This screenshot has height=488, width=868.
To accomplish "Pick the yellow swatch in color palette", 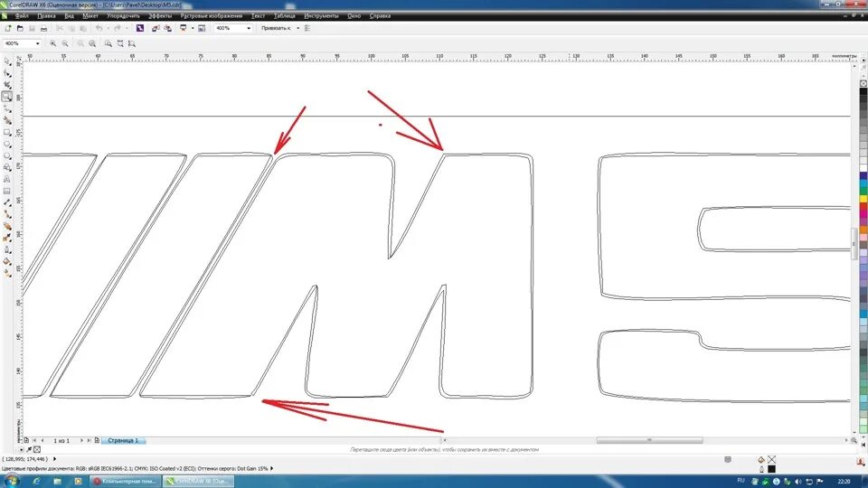I will 863,199.
